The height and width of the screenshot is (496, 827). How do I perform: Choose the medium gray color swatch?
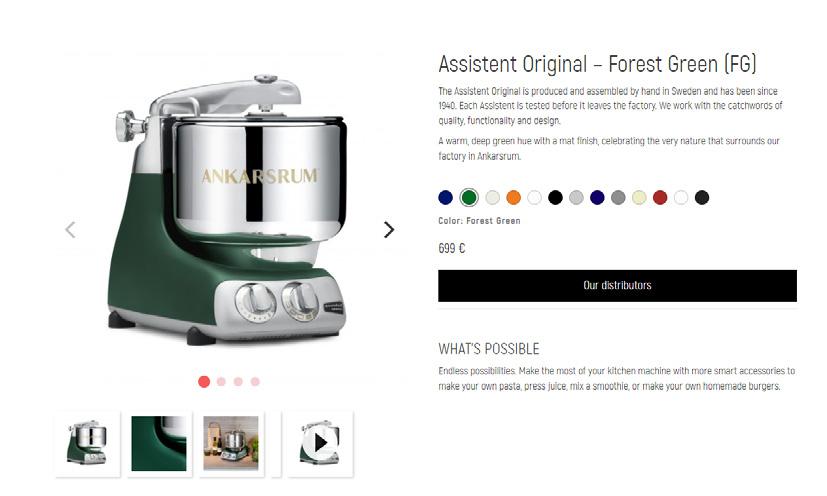click(x=618, y=198)
